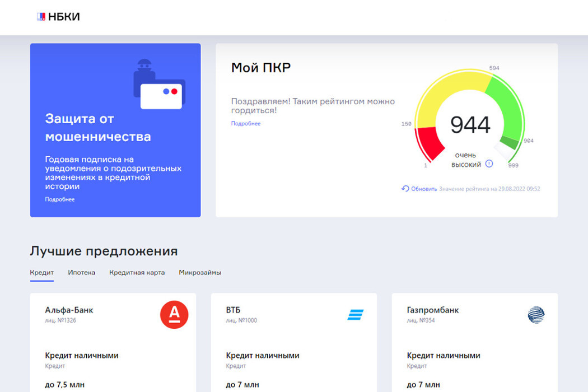Click the Годовая подписка description text
Viewport: 588px width, 392px height.
click(x=113, y=172)
